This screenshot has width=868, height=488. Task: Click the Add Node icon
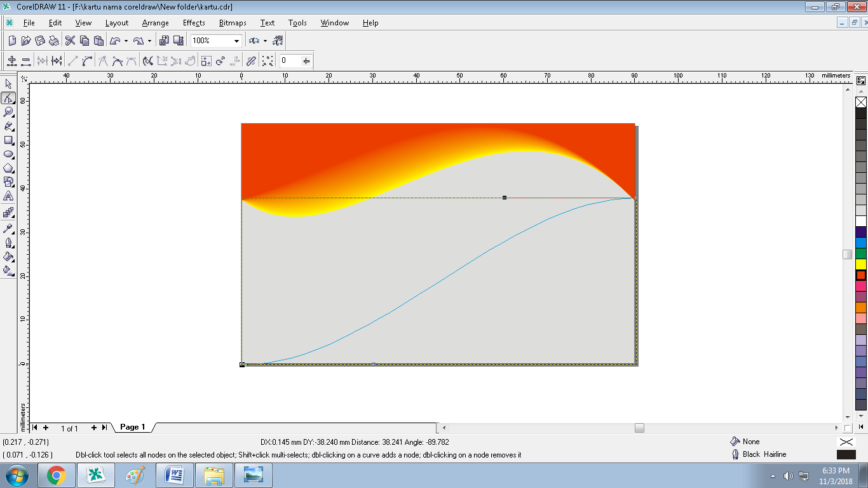click(x=11, y=61)
